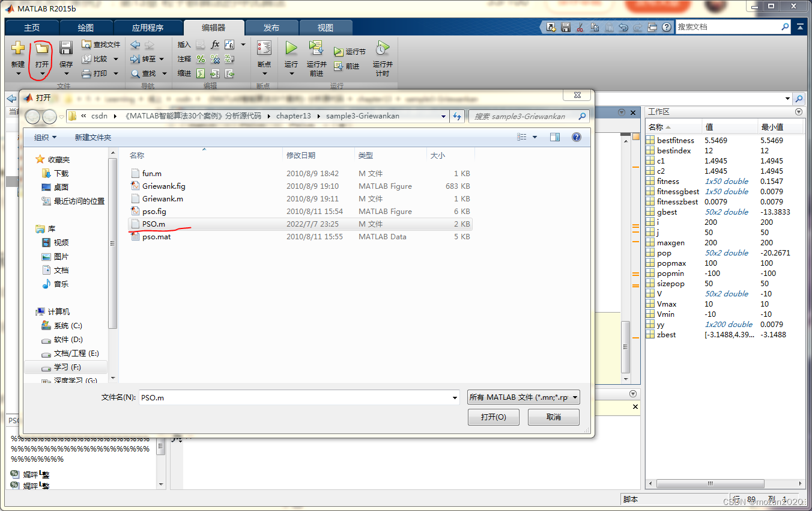
Task: Expand the Run (运行) dropdown arrow
Action: pos(291,74)
